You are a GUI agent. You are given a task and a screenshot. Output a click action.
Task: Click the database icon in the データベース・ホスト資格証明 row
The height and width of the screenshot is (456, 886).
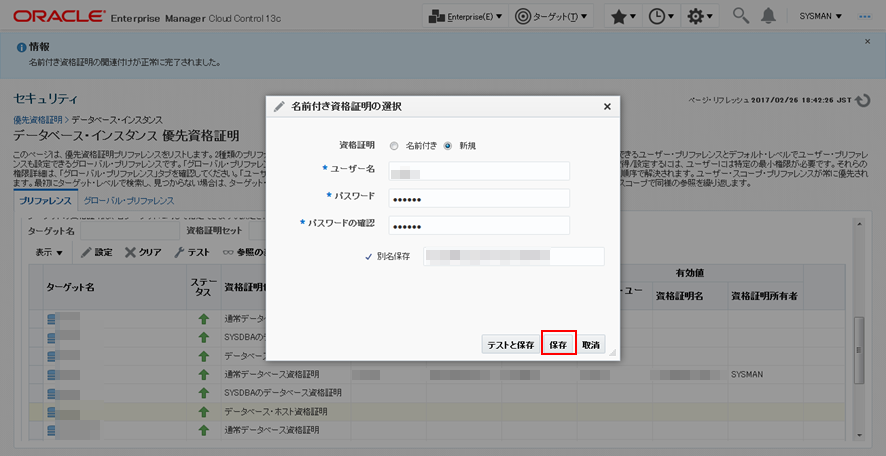tap(51, 412)
